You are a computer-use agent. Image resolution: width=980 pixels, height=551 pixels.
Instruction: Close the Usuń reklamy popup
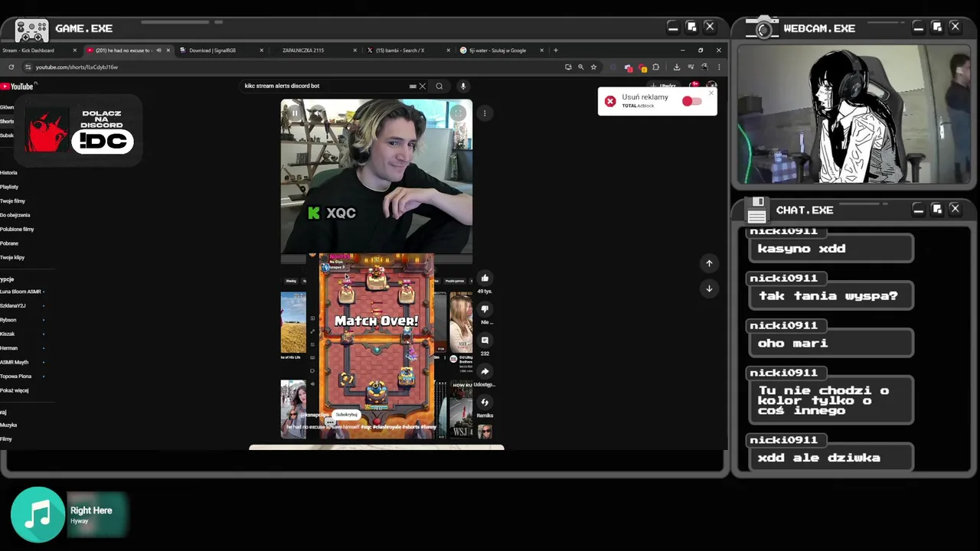pyautogui.click(x=711, y=93)
